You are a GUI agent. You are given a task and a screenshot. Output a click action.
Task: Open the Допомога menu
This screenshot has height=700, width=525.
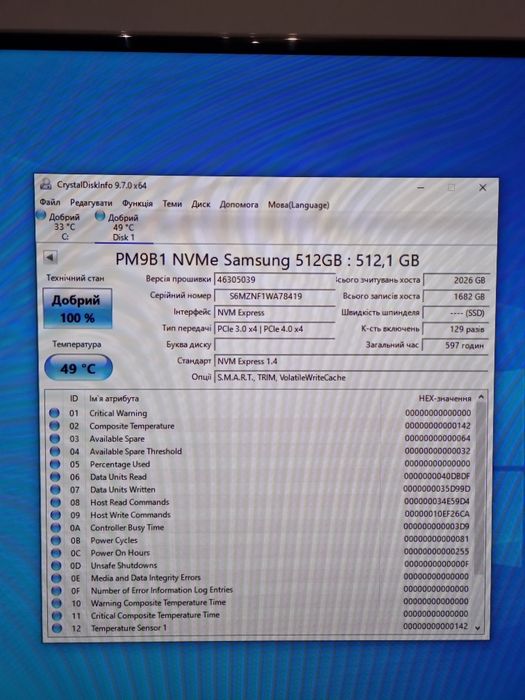click(239, 205)
